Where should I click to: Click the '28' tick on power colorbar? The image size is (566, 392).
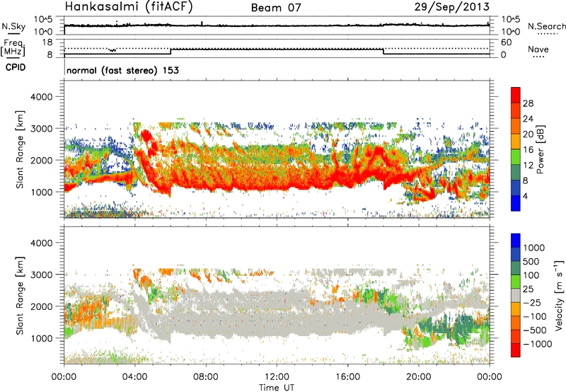(x=528, y=103)
